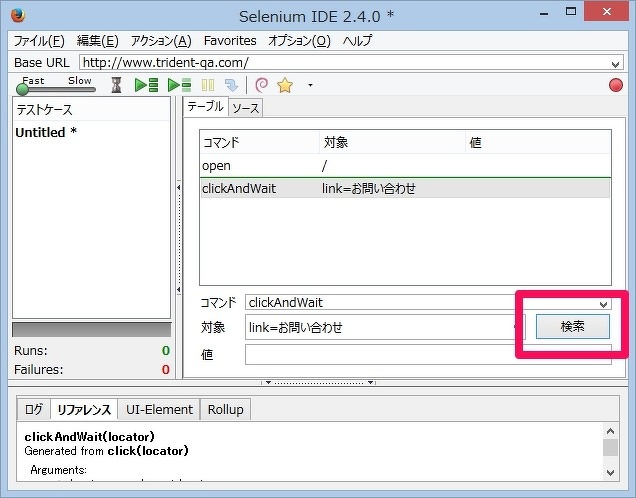636x498 pixels.
Task: Expand the arrow next to Favorites star
Action: tap(310, 86)
